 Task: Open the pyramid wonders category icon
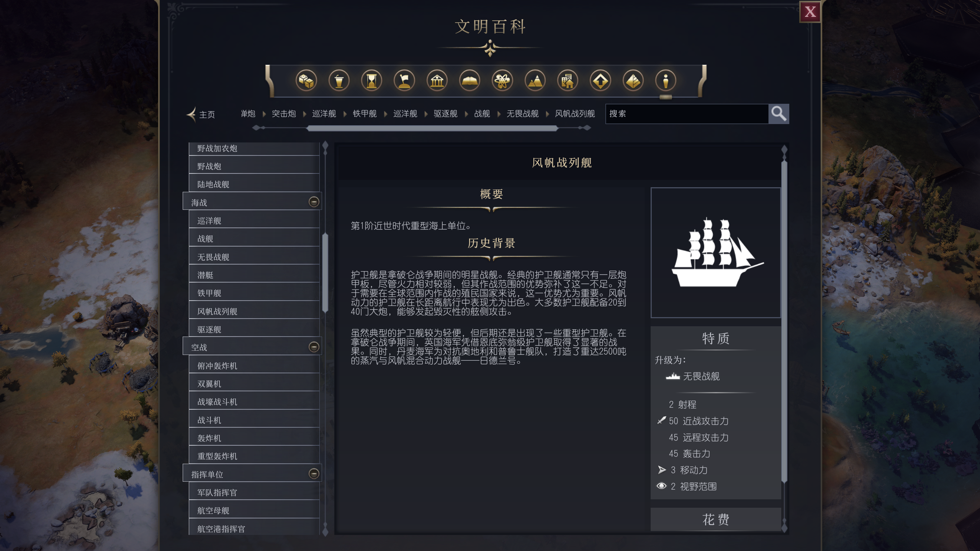(x=633, y=81)
